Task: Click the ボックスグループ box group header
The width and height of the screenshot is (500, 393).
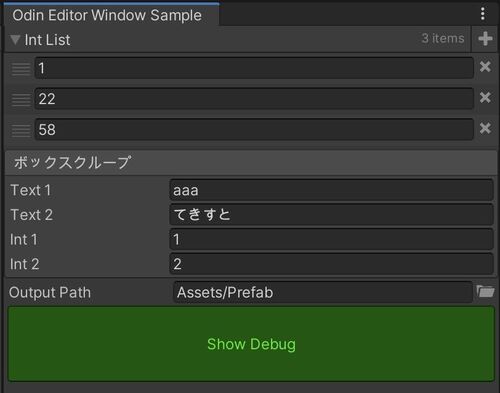Action: (251, 163)
